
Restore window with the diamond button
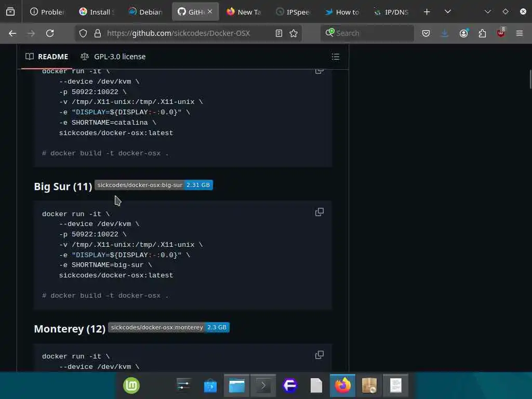click(505, 12)
